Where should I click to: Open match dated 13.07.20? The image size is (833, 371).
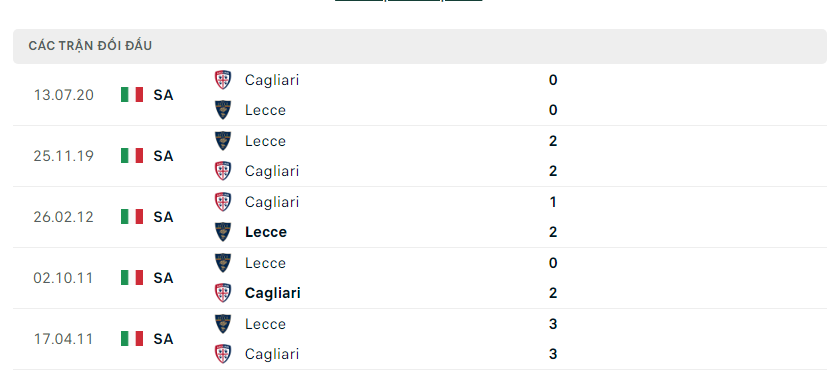click(64, 95)
